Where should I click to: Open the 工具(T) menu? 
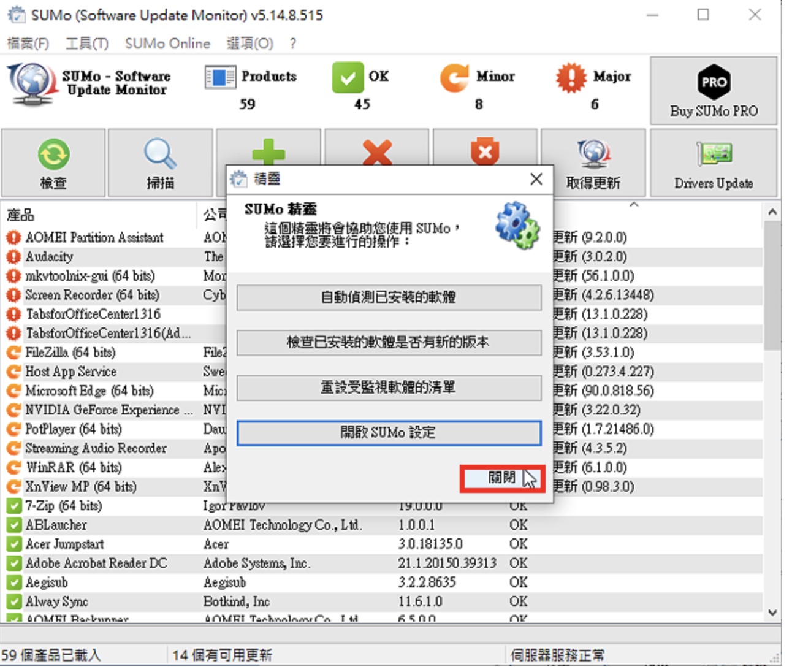[x=87, y=44]
